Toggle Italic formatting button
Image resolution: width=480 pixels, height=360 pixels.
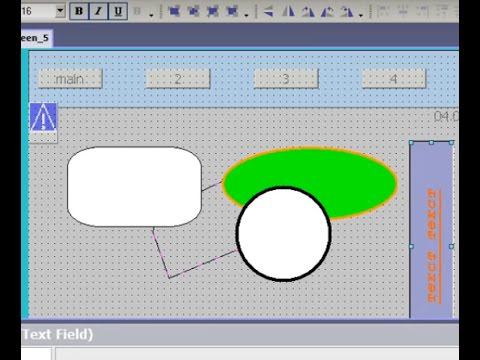98,11
